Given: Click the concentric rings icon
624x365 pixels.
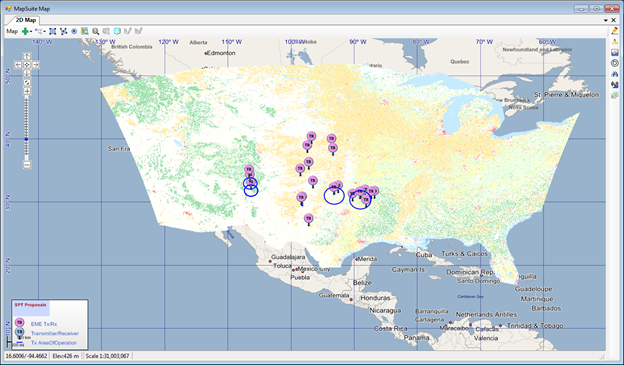Looking at the screenshot, I should point(615,63).
